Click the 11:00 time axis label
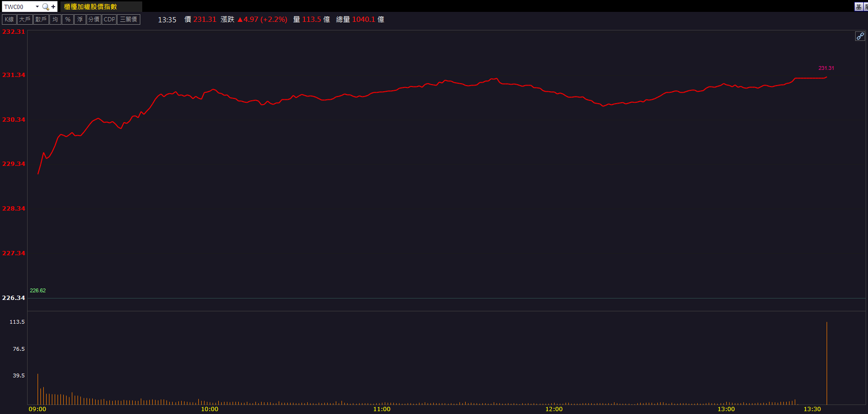The image size is (868, 414). [x=382, y=409]
